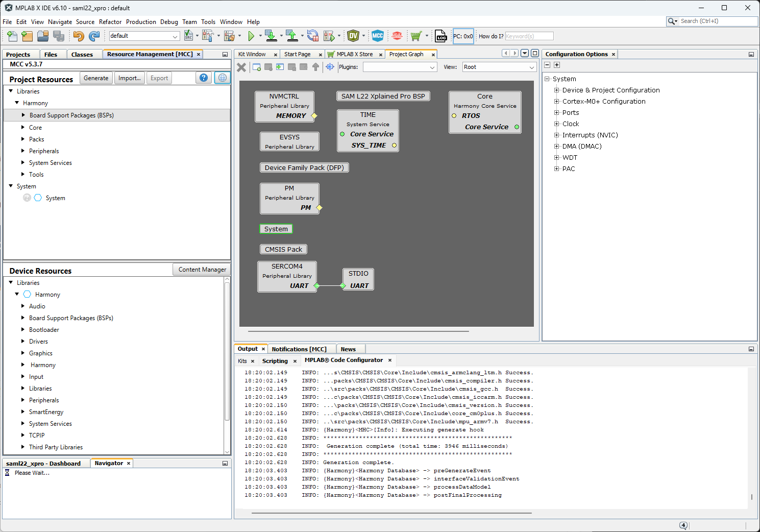Open the MPLAB Data Visualizer (DV) icon
The height and width of the screenshot is (532, 760).
tap(353, 36)
